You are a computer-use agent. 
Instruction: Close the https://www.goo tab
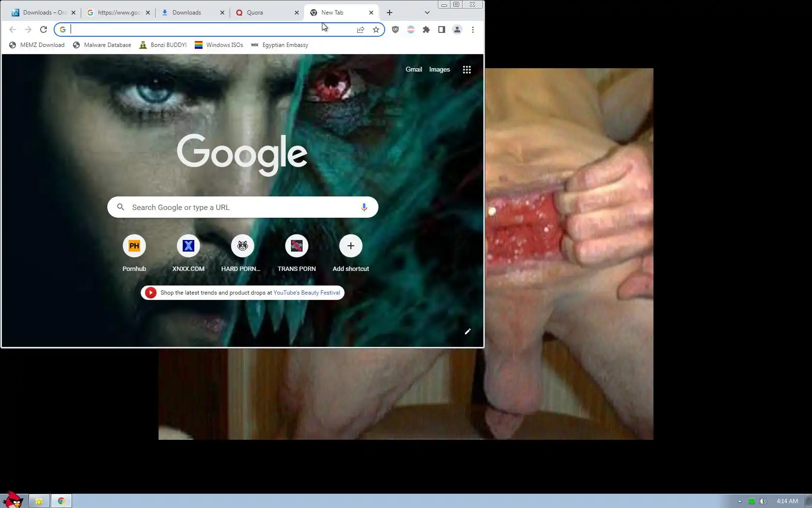[x=148, y=13]
